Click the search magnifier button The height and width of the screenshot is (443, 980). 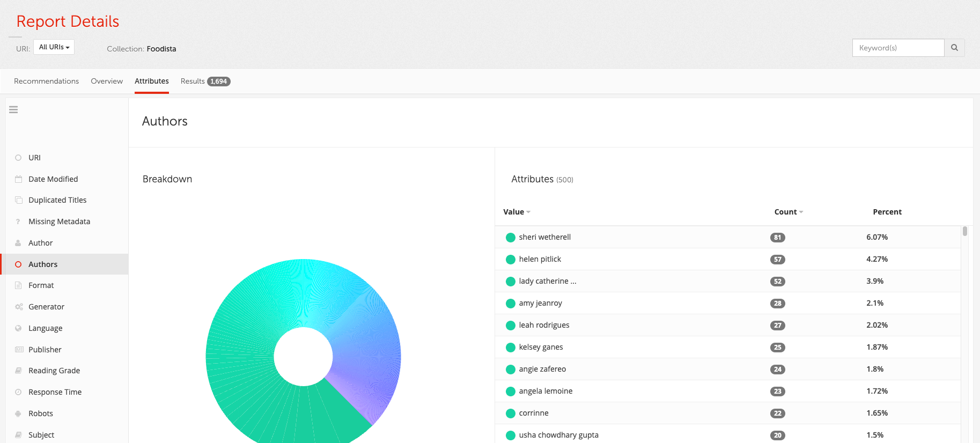click(x=954, y=48)
